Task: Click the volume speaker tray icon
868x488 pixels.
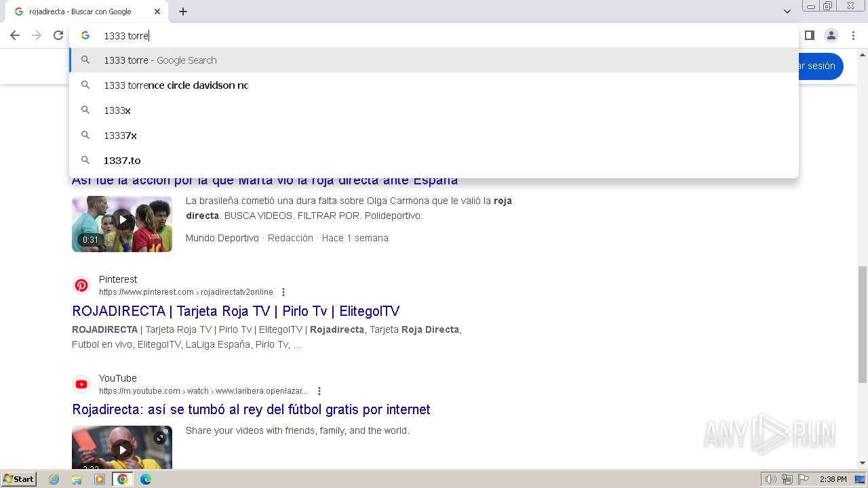Action: pyautogui.click(x=771, y=479)
